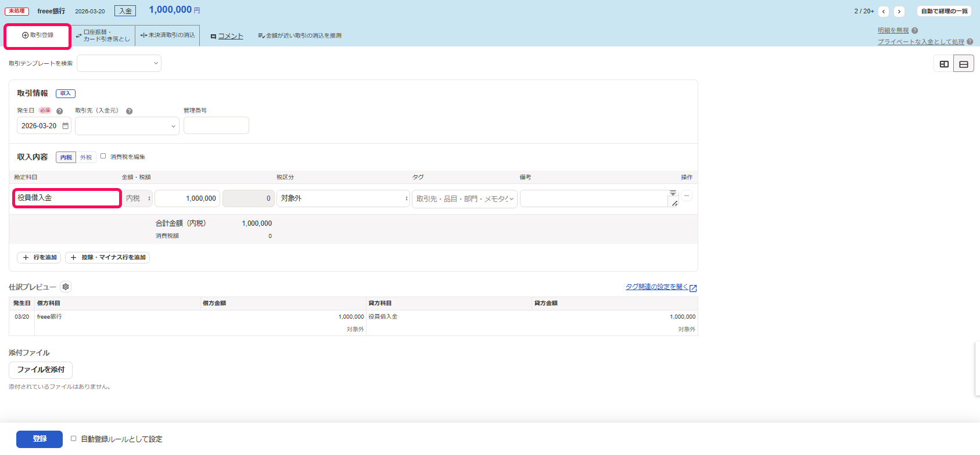Open help icon beside プライベートな入金として処理
This screenshot has height=455, width=980.
pos(970,42)
